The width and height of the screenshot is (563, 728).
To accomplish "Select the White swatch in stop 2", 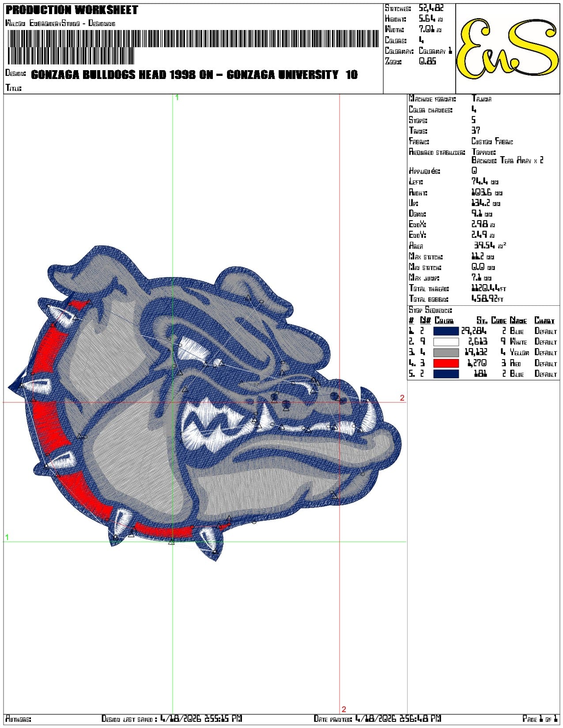I will (446, 341).
